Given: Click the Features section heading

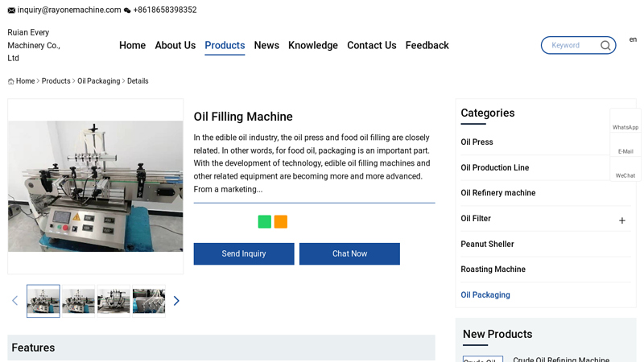Looking at the screenshot, I should tap(33, 348).
